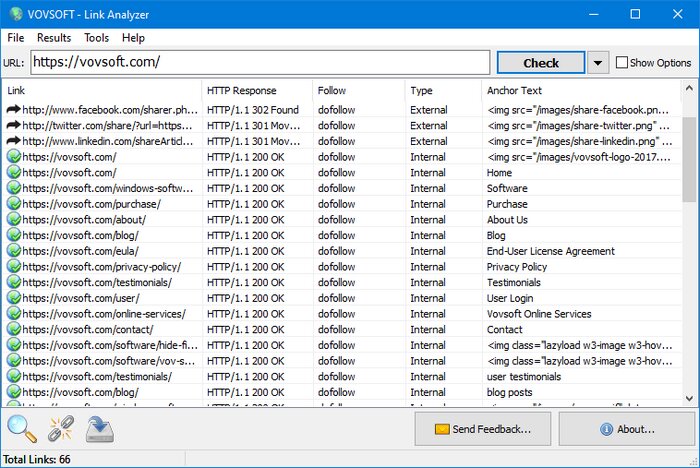Click the magnifying glass search icon
Viewport: 700px width, 468px height.
pos(21,429)
